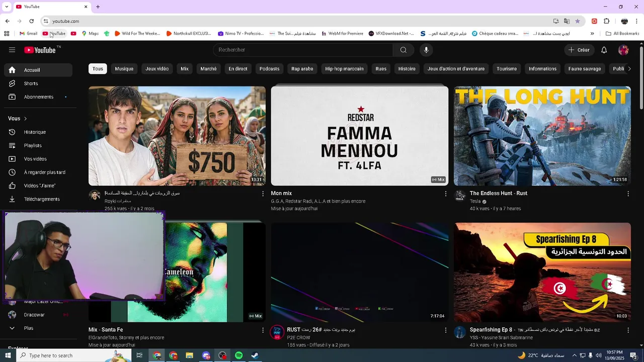644x362 pixels.
Task: Open Abonnements in the sidebar
Action: [38, 97]
